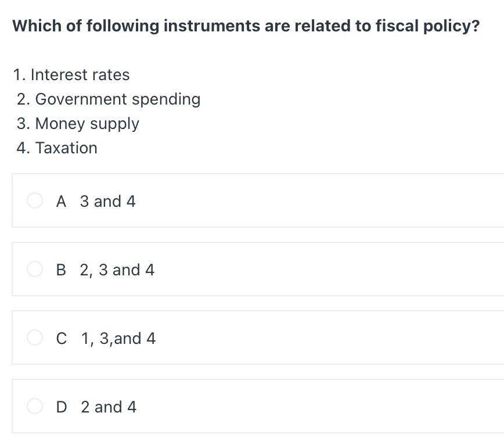
Task: Click the option D label letter
Action: point(62,406)
